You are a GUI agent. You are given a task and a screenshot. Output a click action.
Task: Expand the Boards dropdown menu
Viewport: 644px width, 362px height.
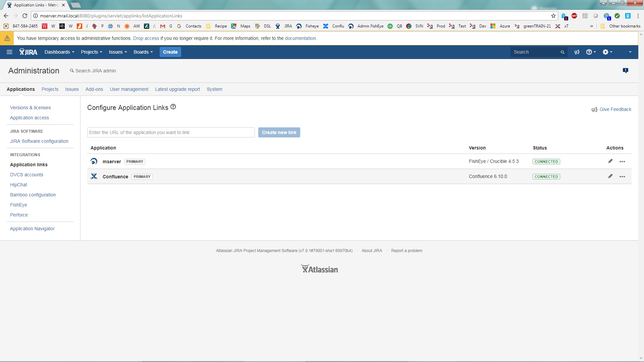click(x=143, y=52)
